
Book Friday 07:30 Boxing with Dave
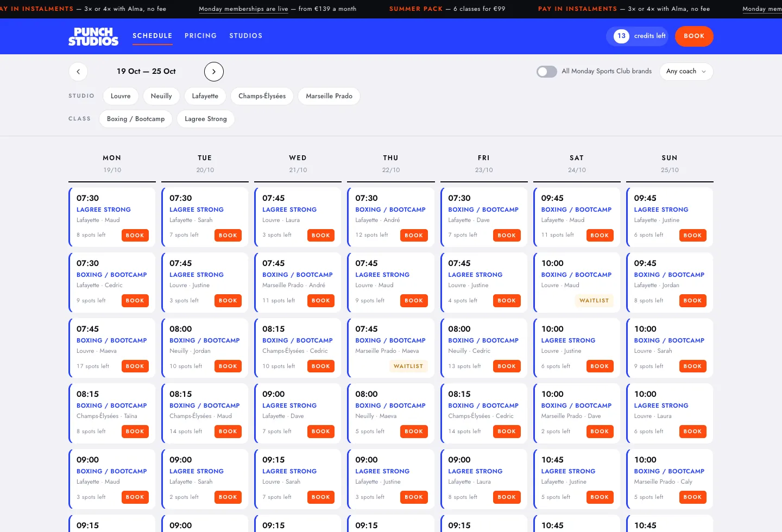tap(507, 236)
